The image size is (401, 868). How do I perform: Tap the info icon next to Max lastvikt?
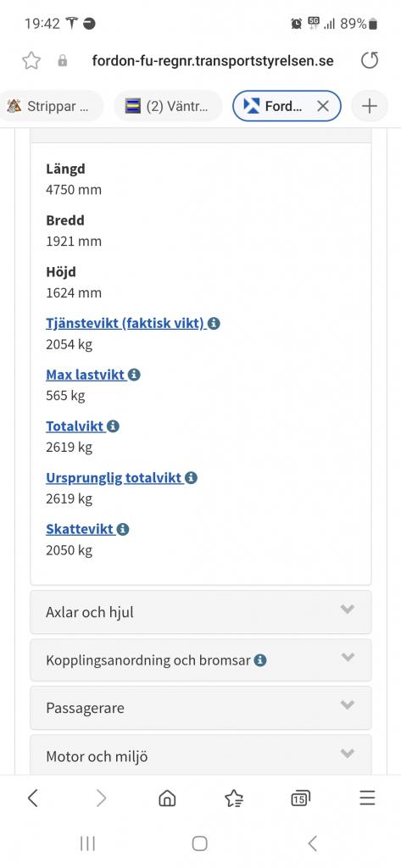134,375
